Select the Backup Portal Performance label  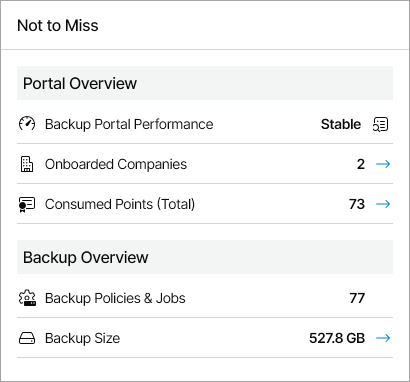click(129, 124)
